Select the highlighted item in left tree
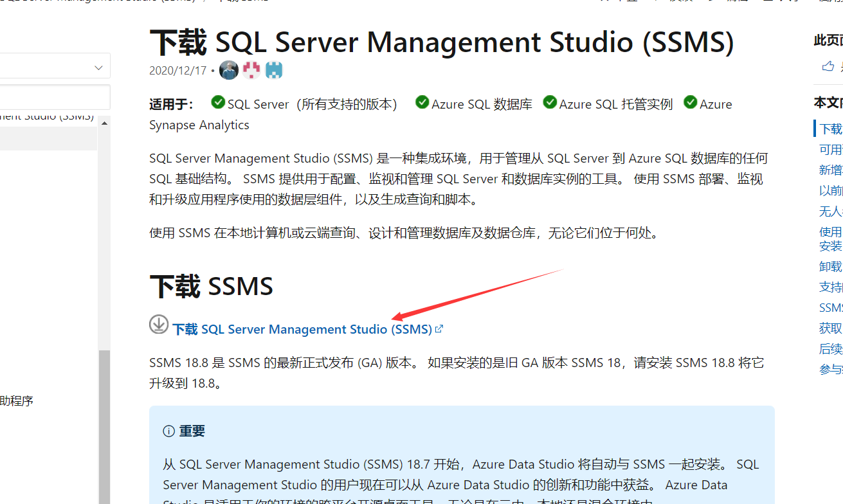Image resolution: width=843 pixels, height=504 pixels. click(x=49, y=138)
